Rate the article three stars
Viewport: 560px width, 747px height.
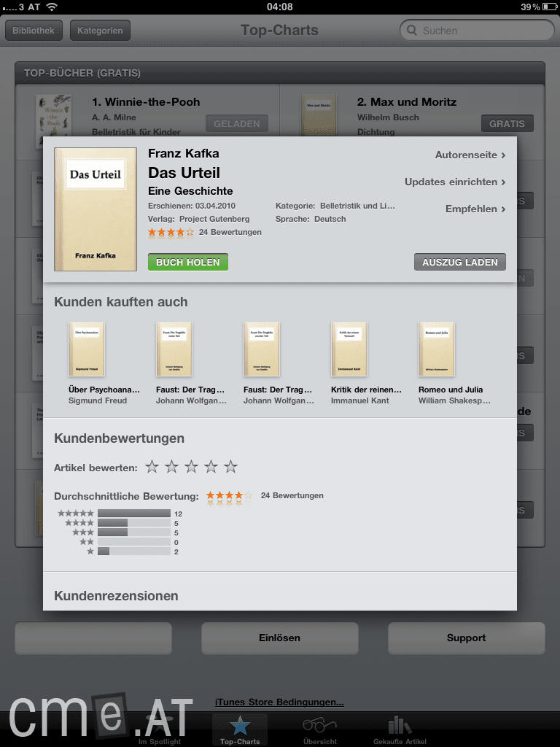(192, 467)
